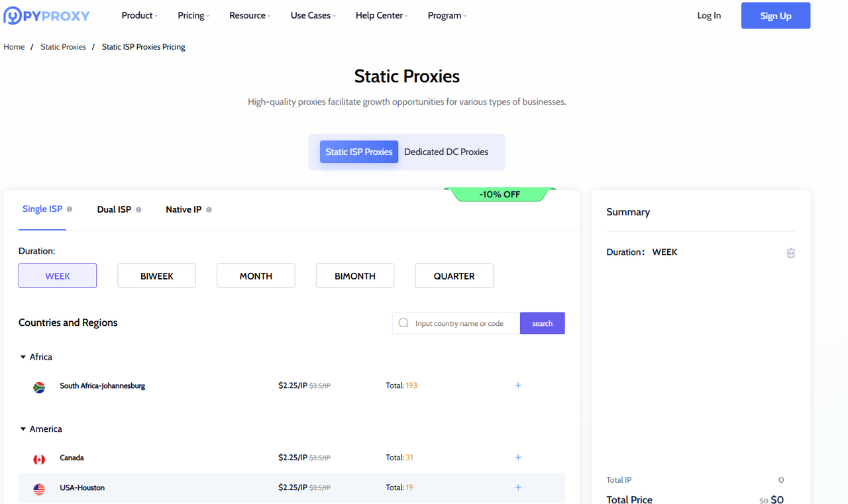View the info icon next to Native IP
Viewport: 848px width, 504px height.
click(208, 209)
